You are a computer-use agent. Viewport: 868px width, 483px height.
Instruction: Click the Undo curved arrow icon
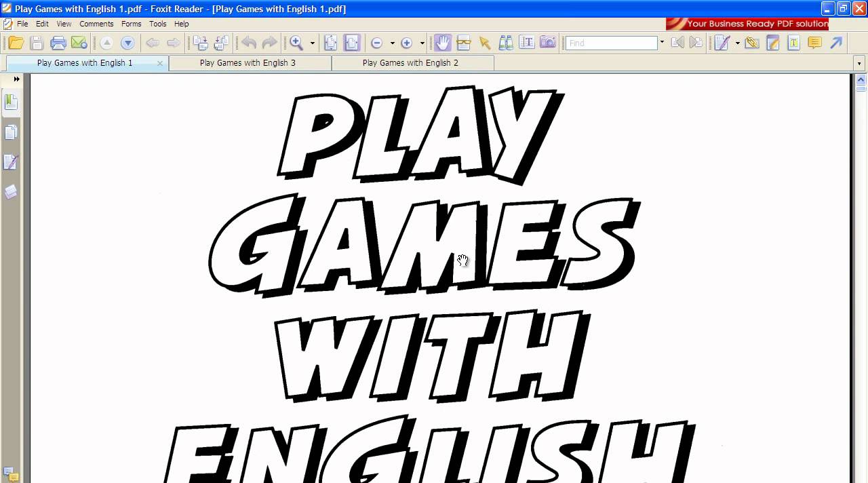(x=249, y=43)
